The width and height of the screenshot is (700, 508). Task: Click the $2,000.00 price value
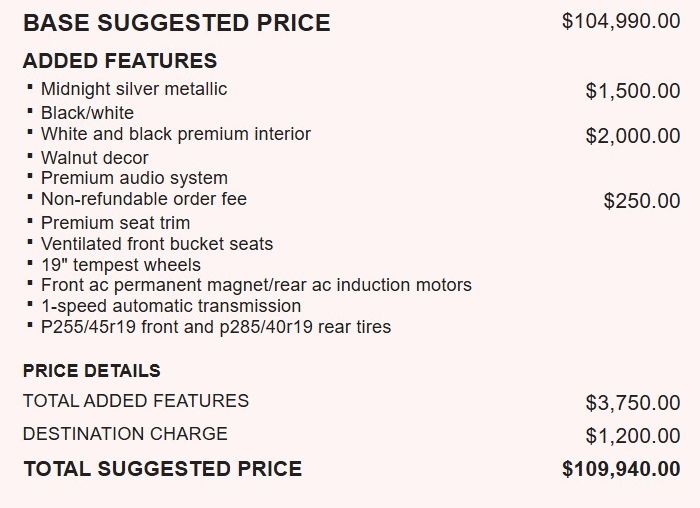pos(633,136)
